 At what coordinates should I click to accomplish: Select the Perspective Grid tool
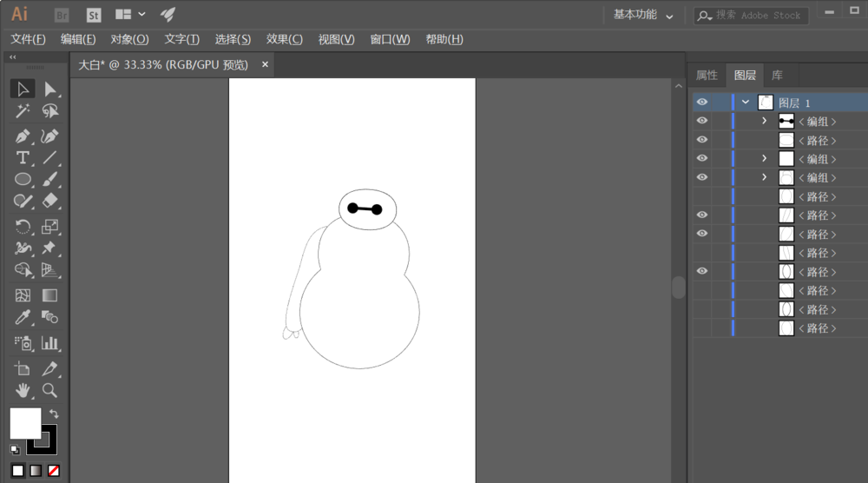click(49, 270)
